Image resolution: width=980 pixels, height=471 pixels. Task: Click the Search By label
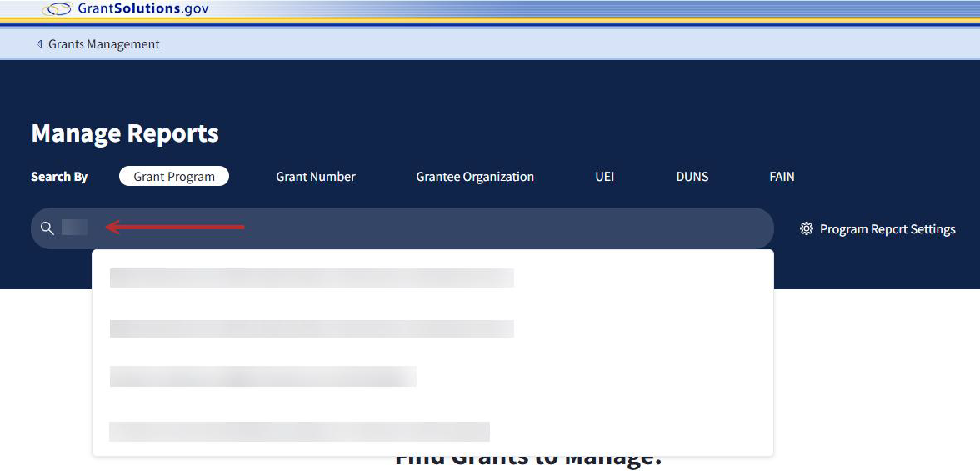tap(59, 177)
